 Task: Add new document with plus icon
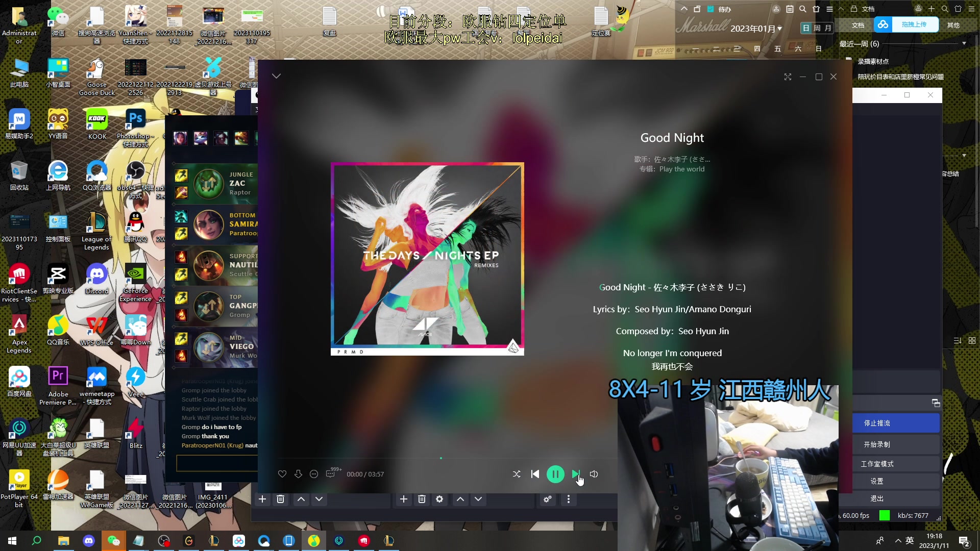pyautogui.click(x=932, y=9)
